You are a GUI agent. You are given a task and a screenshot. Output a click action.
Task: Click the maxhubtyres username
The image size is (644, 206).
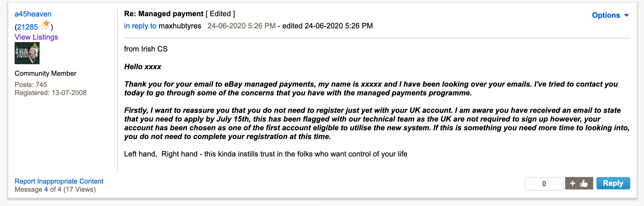pyautogui.click(x=180, y=26)
